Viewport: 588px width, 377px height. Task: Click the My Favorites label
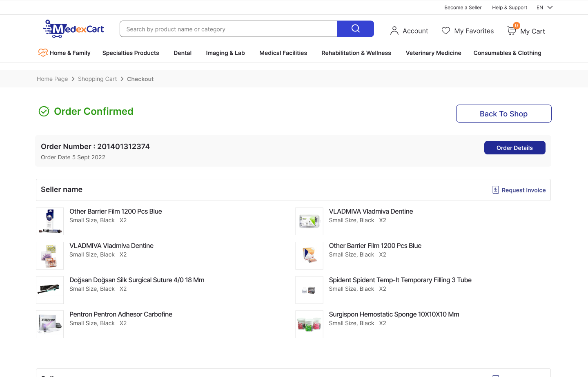tap(474, 31)
